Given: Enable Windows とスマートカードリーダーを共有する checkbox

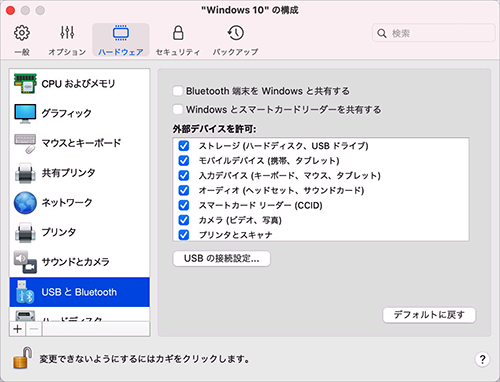Looking at the screenshot, I should coord(178,109).
